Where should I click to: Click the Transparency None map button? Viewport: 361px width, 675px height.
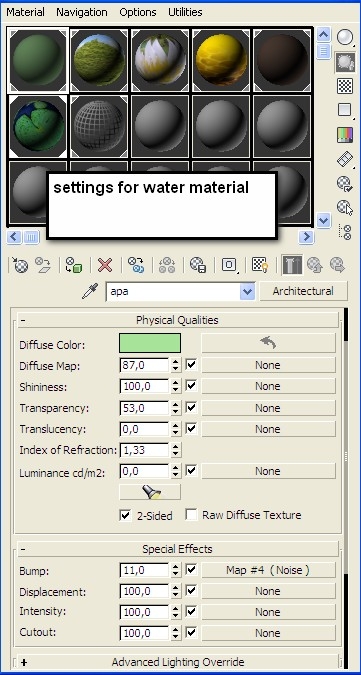coord(268,407)
